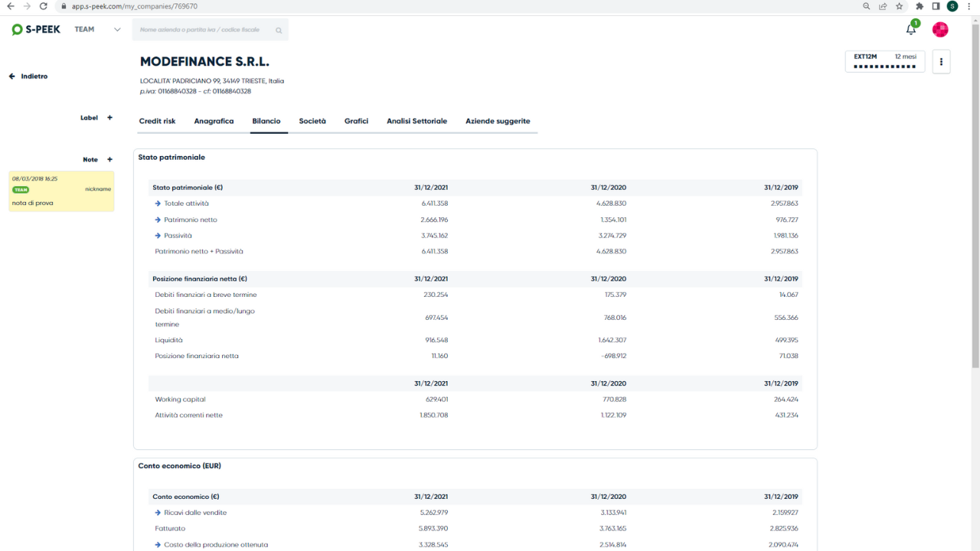Image resolution: width=980 pixels, height=551 pixels.
Task: Click the Stato patrimoniale section heading
Action: tap(171, 158)
